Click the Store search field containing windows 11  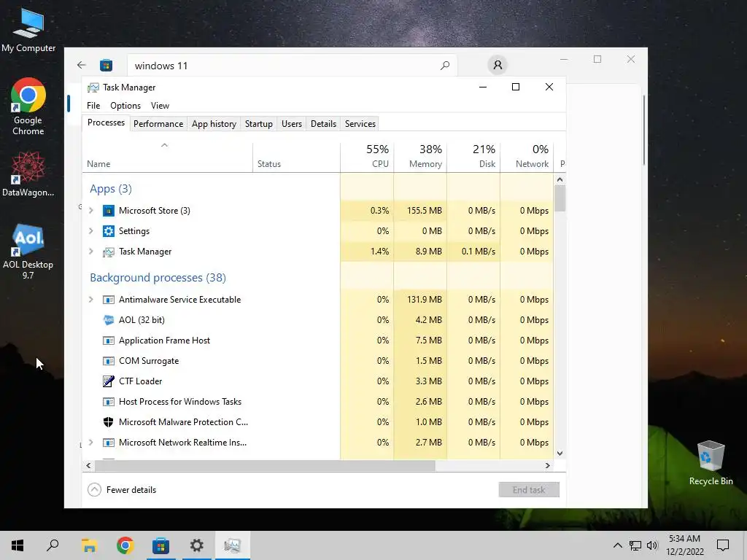click(292, 65)
